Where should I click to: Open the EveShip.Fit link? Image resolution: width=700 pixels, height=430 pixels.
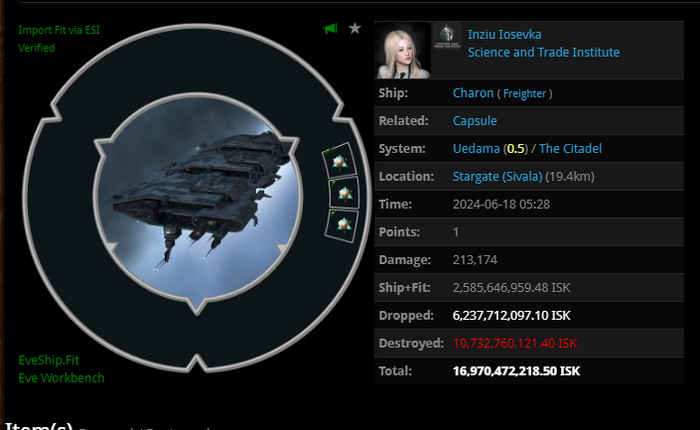(x=49, y=360)
